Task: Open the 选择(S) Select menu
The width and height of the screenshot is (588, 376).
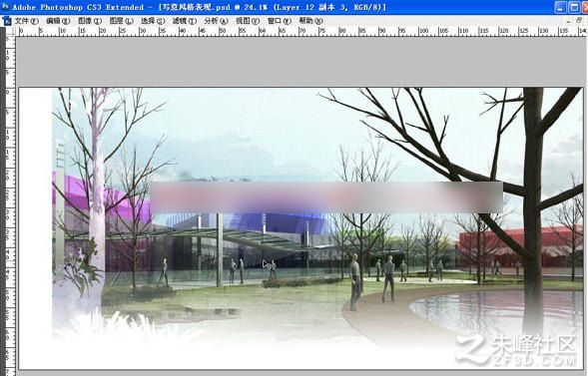Action: pyautogui.click(x=153, y=21)
